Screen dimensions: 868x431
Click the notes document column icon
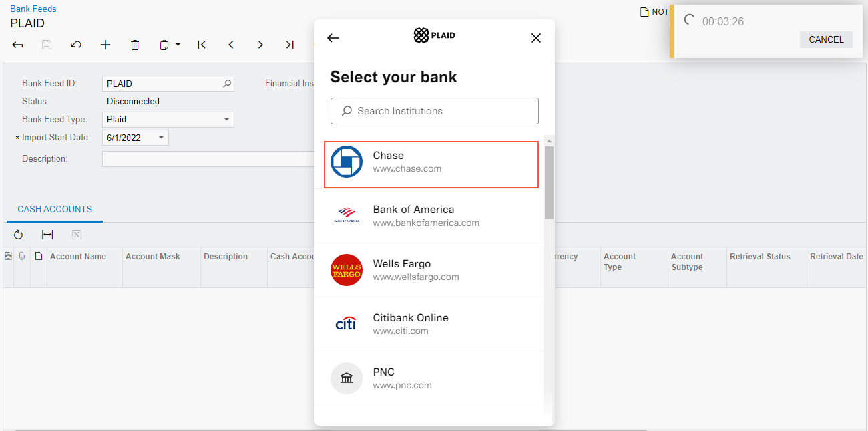click(39, 256)
